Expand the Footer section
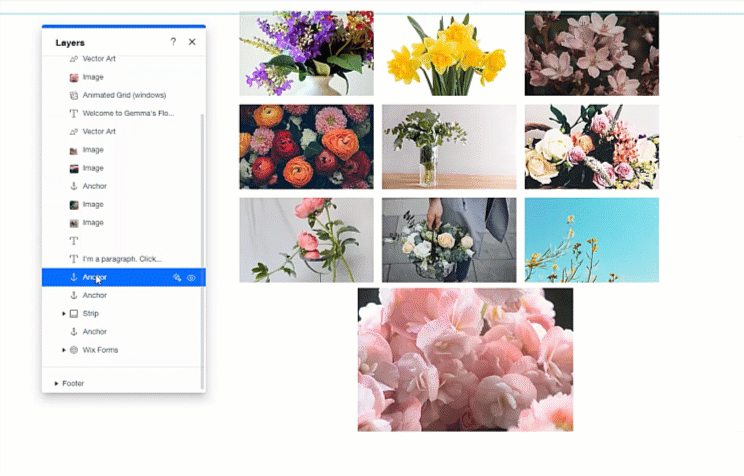Screen dimensions: 744x476 [56, 383]
